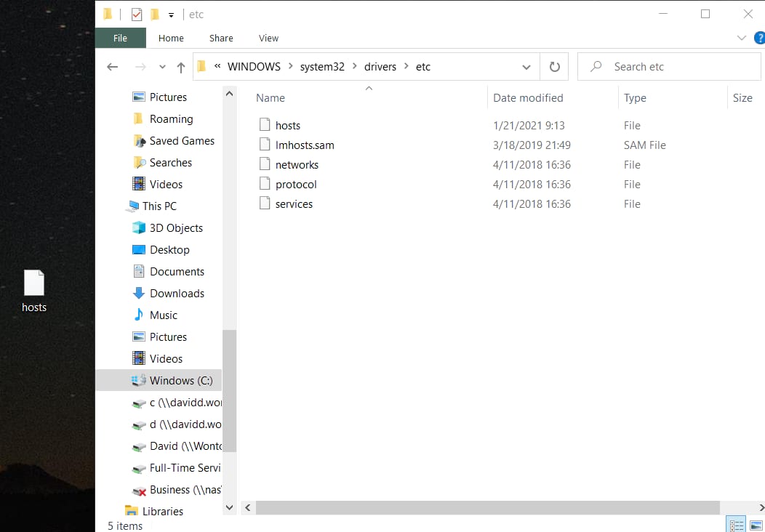The image size is (765, 532).
Task: Click system32 in the breadcrumb path
Action: (322, 67)
